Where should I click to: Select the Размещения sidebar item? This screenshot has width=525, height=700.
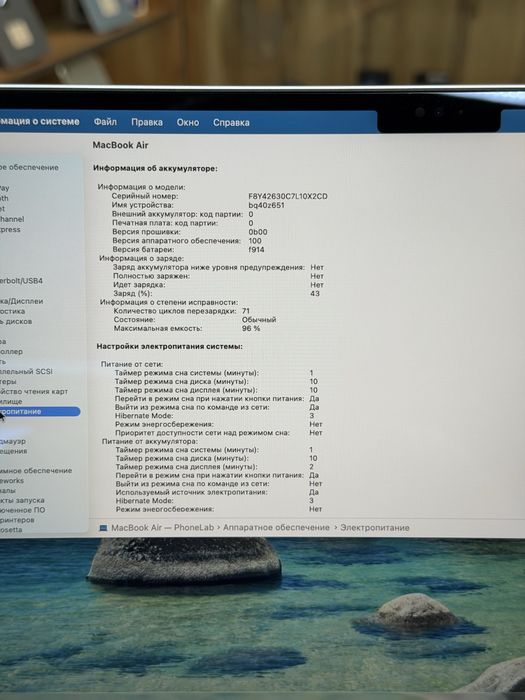pyautogui.click(x=13, y=451)
